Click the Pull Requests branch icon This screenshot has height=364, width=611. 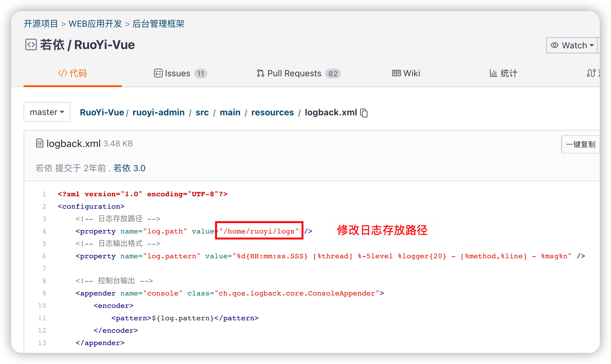tap(260, 73)
